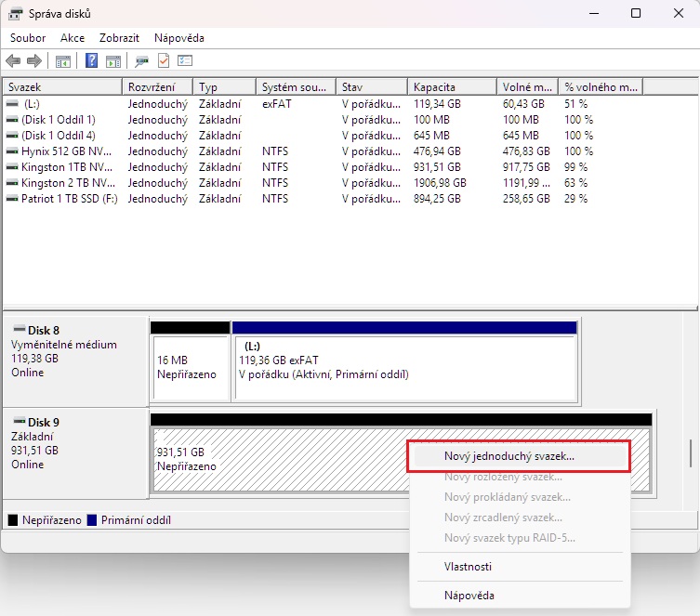The height and width of the screenshot is (616, 700).
Task: Click the 60,43 GB free space cell
Action: [523, 104]
